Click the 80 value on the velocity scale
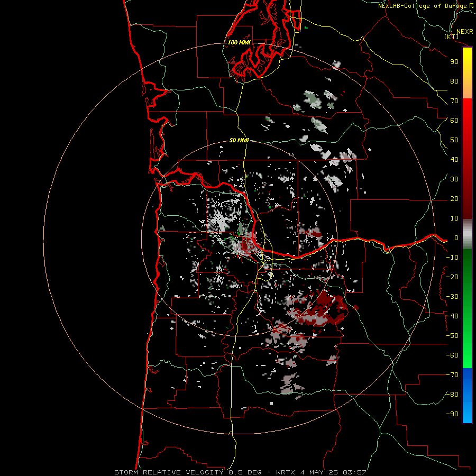Image resolution: width=476 pixels, height=476 pixels. (454, 81)
